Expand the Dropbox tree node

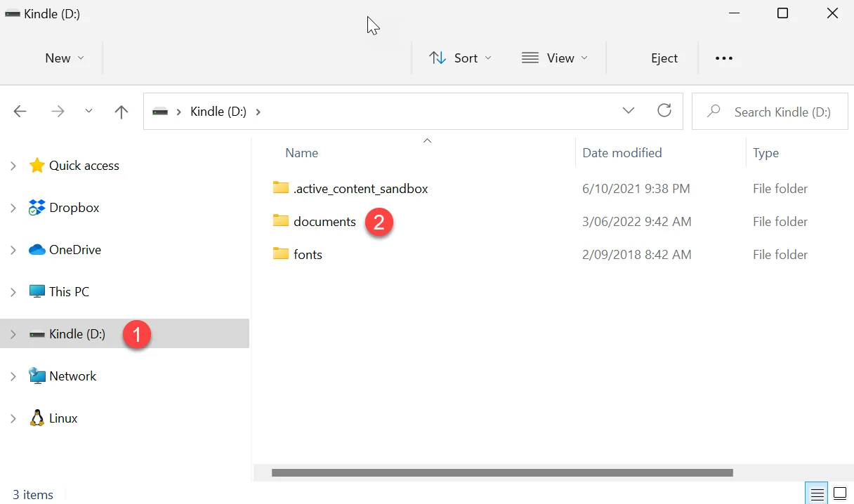pyautogui.click(x=13, y=208)
